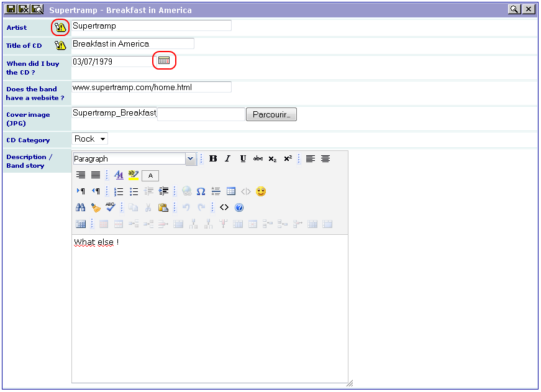Click the save disk icon in header
Image resolution: width=541 pixels, height=392 pixels.
pos(11,9)
